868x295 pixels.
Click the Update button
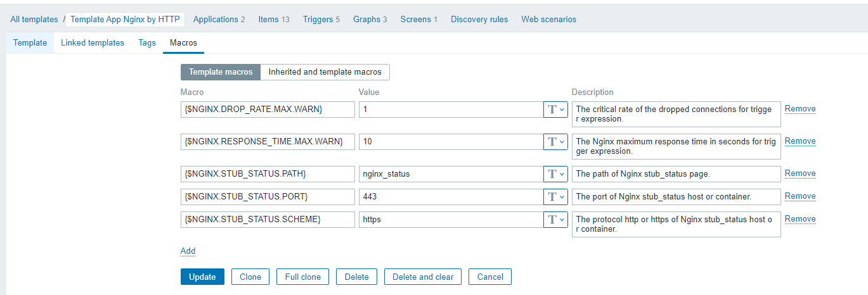(x=202, y=277)
